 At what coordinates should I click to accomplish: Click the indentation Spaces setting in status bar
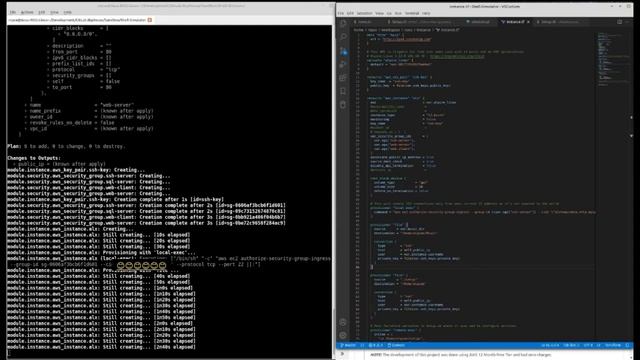coord(571,345)
